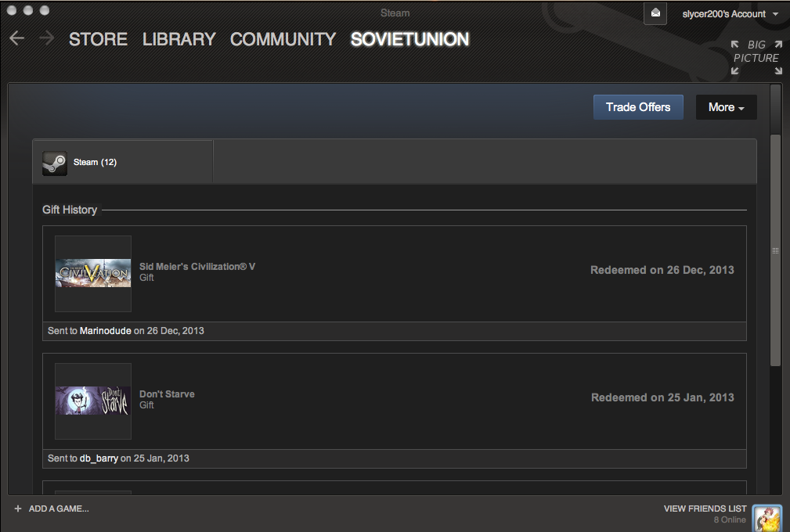Click the plus icon beside Add a Game
This screenshot has width=790, height=532.
click(18, 509)
